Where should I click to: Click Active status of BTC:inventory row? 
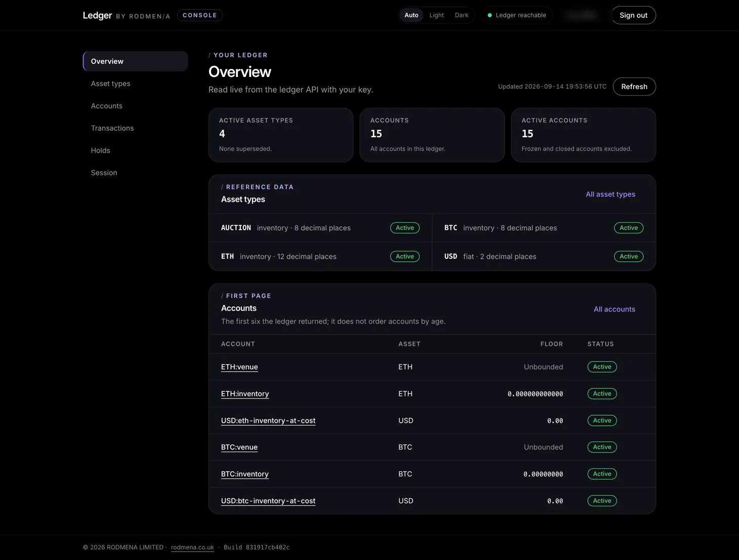(602, 474)
